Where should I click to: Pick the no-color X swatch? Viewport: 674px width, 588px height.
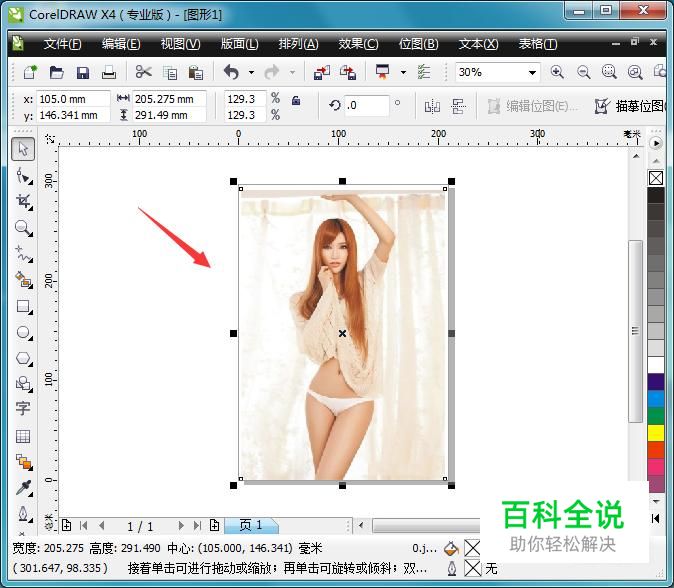(x=656, y=178)
